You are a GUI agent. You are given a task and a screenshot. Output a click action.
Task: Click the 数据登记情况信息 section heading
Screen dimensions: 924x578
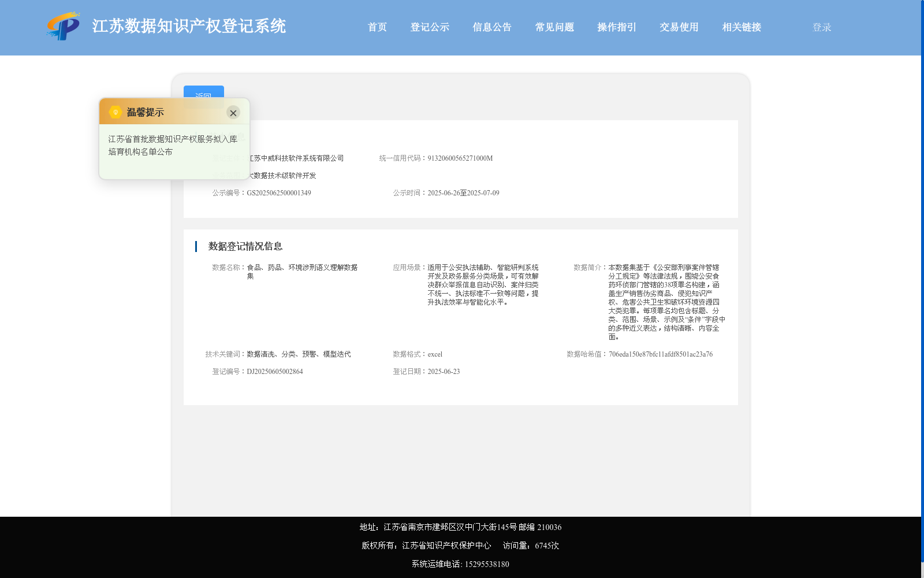pos(245,246)
